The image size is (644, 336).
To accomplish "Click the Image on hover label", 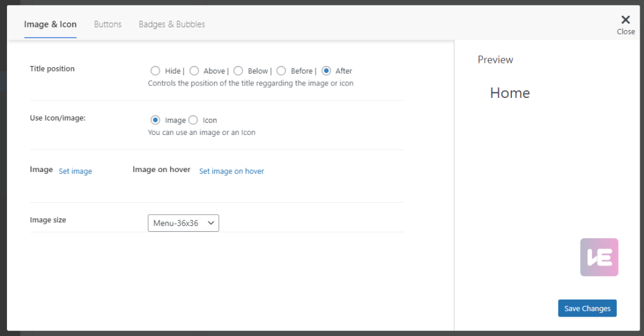I will point(162,170).
